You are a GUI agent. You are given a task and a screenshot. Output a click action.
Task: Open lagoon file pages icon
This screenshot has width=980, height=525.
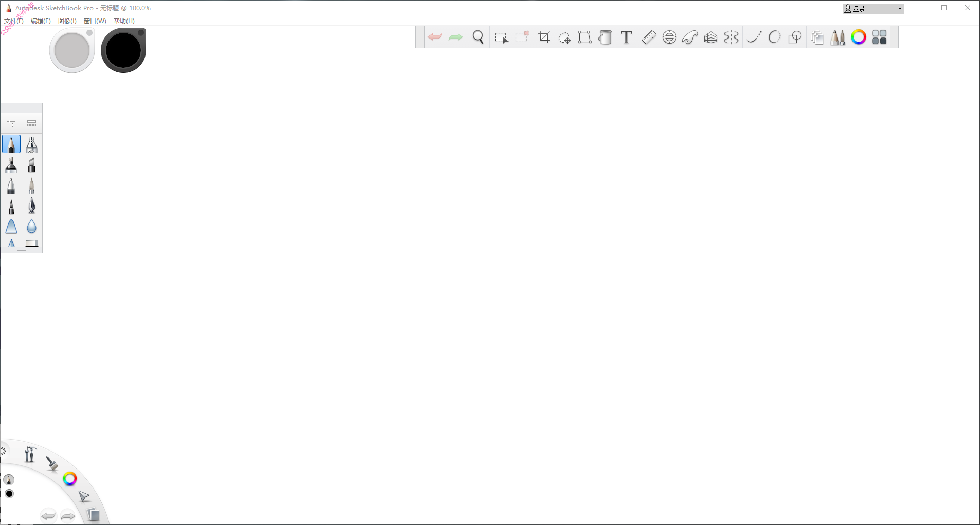pyautogui.click(x=93, y=514)
